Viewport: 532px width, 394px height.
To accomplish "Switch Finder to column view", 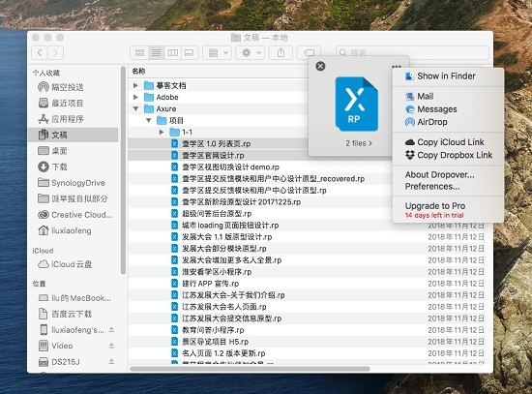I will tap(173, 52).
